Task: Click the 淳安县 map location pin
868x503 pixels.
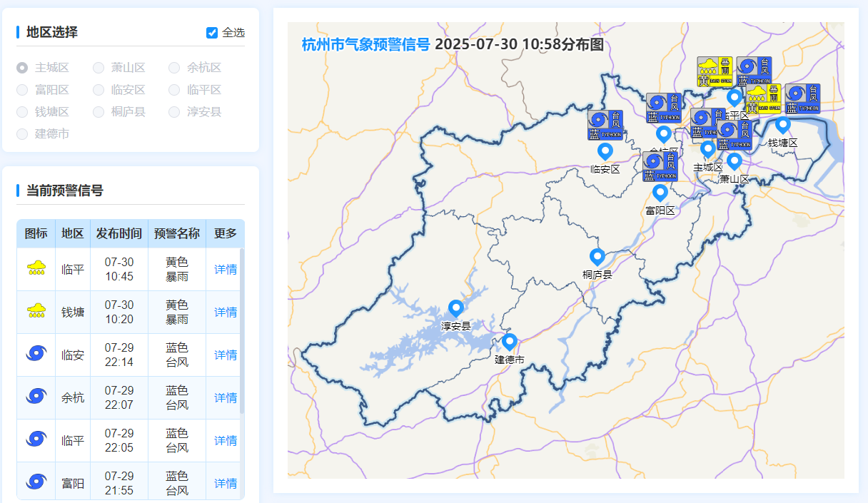Action: [455, 308]
